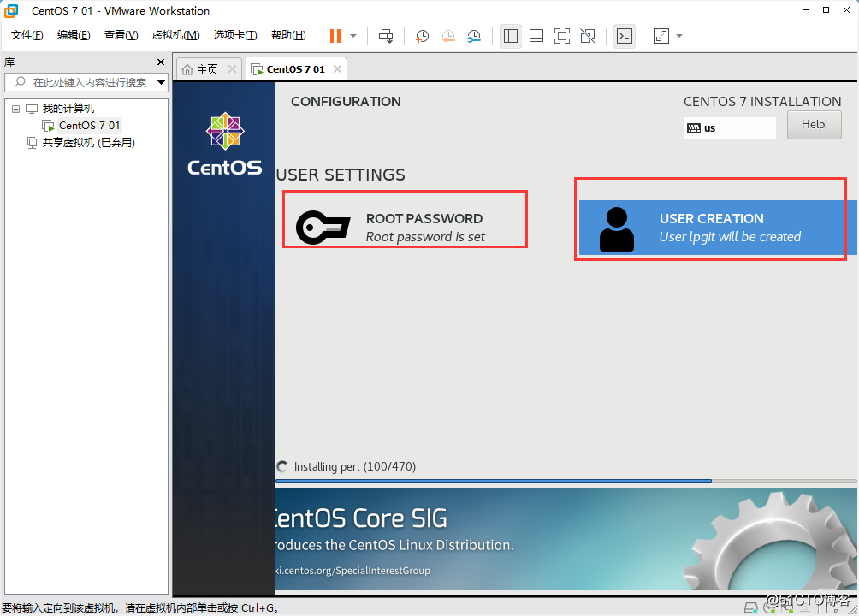Select 共享虚拟机 (已弃用) in the library
Image resolution: width=859 pixels, height=616 pixels.
[x=88, y=143]
